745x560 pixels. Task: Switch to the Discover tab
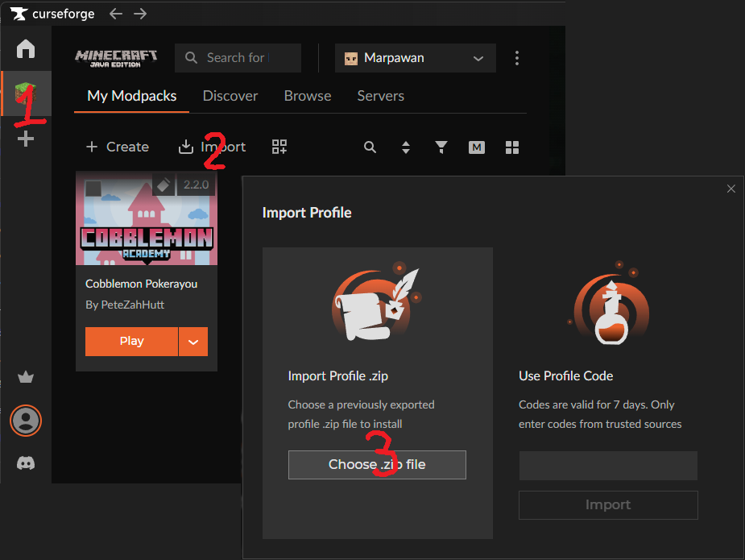[230, 95]
